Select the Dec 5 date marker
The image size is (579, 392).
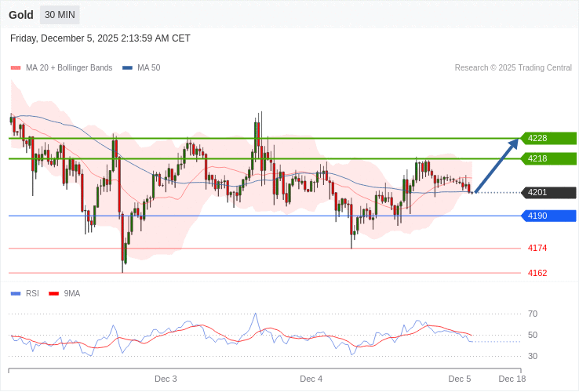click(459, 379)
